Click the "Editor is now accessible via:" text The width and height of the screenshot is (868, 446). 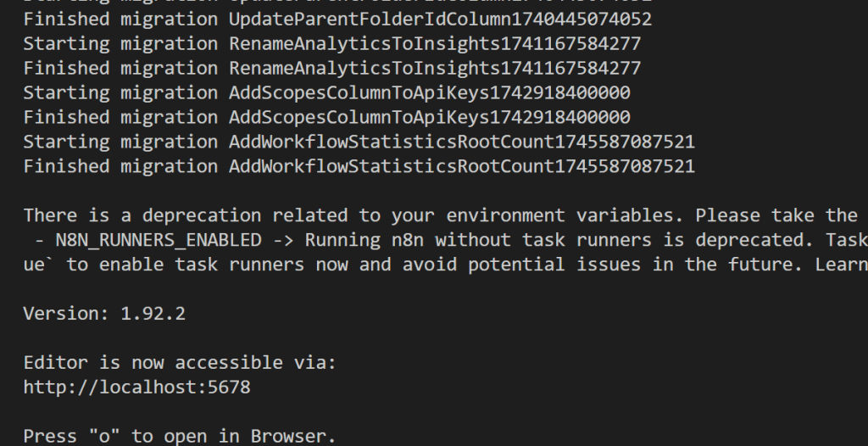[x=180, y=362]
